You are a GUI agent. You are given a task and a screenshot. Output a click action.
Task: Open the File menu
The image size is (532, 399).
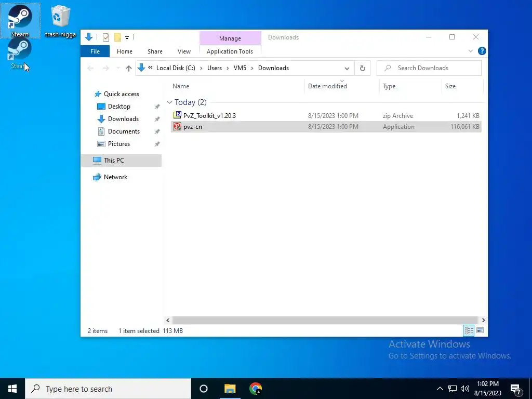[x=95, y=51]
